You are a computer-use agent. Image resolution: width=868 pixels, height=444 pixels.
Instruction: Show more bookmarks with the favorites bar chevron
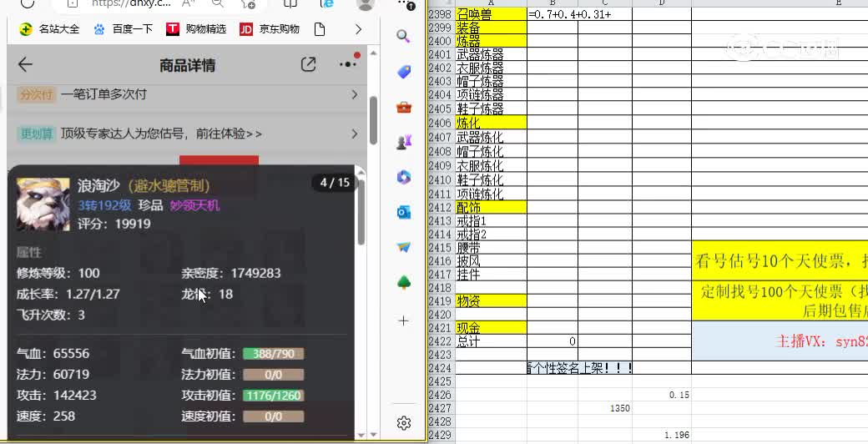tap(358, 29)
